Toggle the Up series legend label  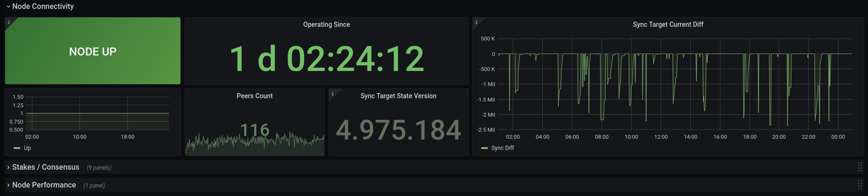27,148
